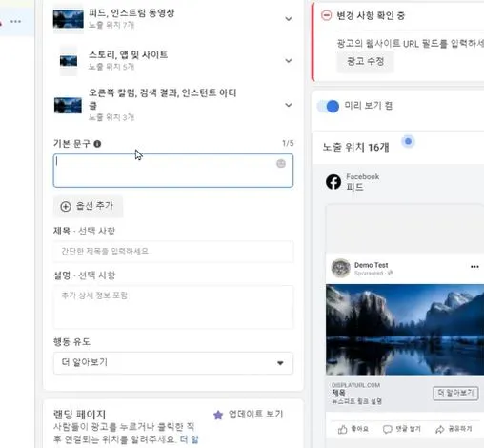Screen dimensions: 484x448
Task: Click the 좋아요 like icon in preview
Action: pos(343,430)
